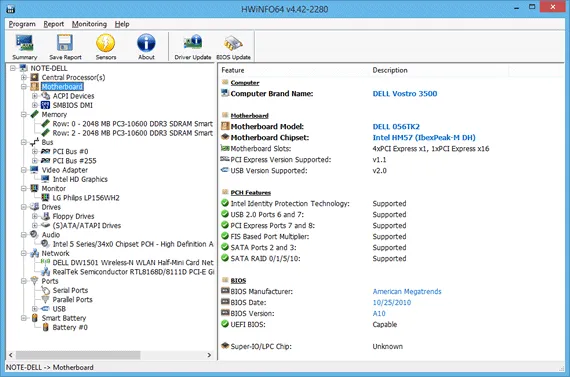Image resolution: width=570 pixels, height=377 pixels.
Task: Click the Description column header
Action: pyautogui.click(x=439, y=70)
